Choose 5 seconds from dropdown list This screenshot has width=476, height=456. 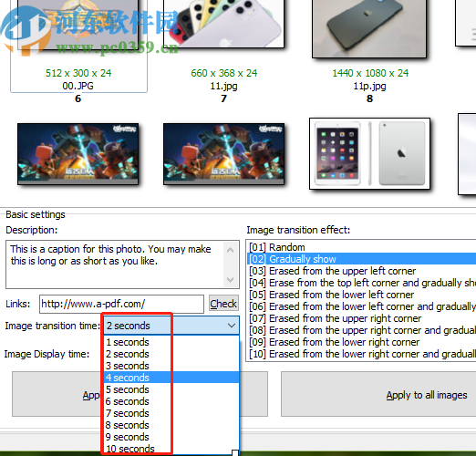(171, 389)
